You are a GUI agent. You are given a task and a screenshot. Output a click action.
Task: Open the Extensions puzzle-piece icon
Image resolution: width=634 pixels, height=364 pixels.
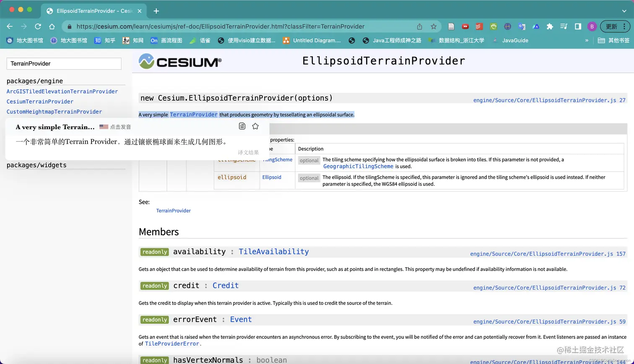[x=550, y=26]
